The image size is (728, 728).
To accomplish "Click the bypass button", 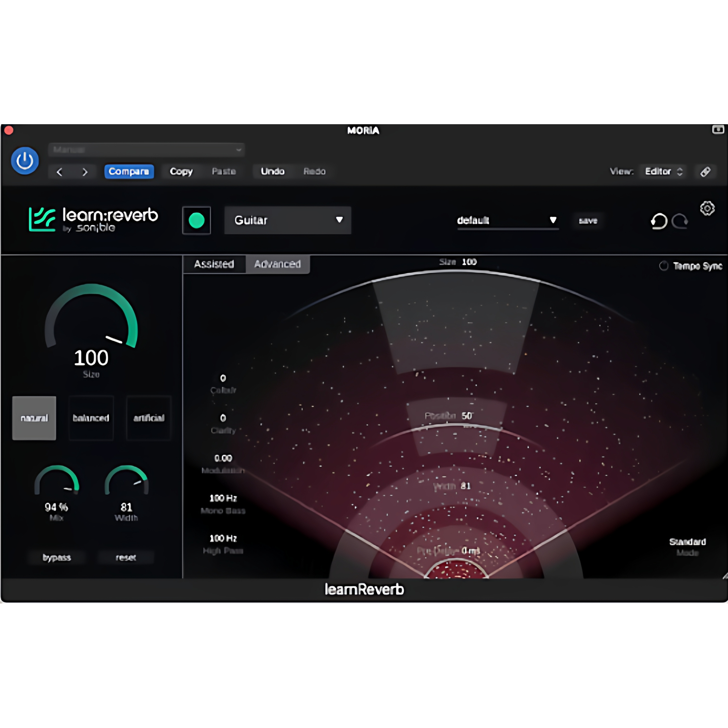I will [x=57, y=557].
